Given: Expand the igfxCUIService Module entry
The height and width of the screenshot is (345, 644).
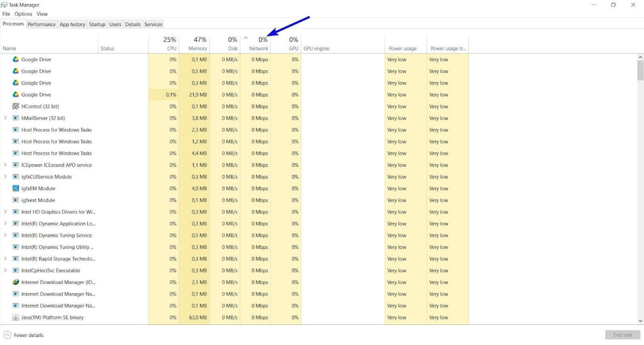Looking at the screenshot, I should tap(5, 177).
